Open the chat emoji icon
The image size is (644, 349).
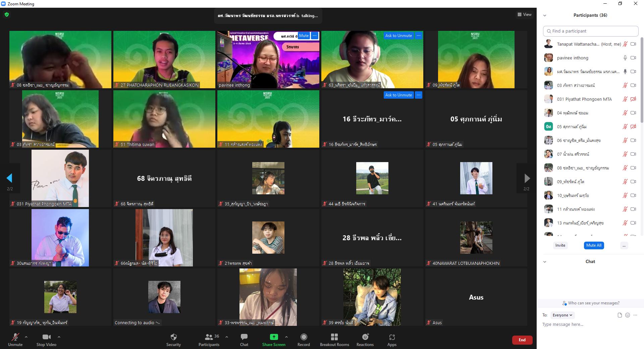click(628, 315)
